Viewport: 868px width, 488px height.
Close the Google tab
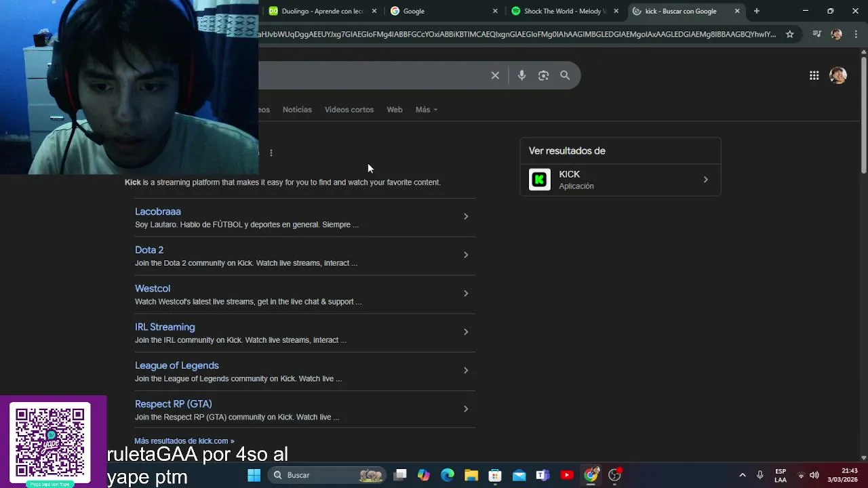tap(495, 11)
